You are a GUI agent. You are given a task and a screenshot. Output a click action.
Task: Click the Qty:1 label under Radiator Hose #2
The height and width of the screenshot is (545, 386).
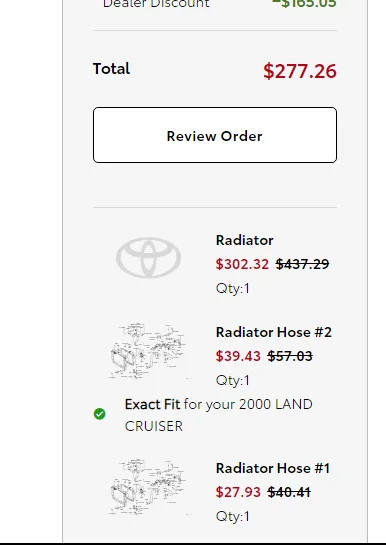[x=232, y=380]
